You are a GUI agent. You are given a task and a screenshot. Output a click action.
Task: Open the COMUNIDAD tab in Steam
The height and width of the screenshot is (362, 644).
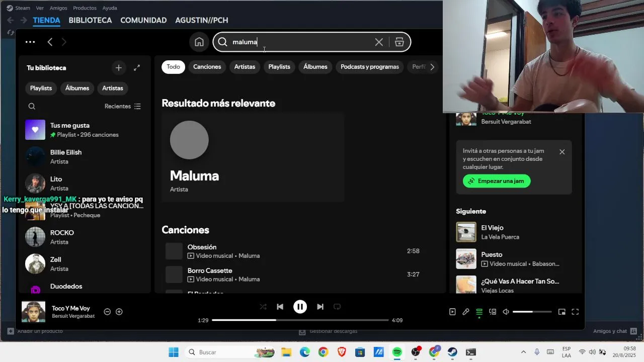click(x=143, y=20)
